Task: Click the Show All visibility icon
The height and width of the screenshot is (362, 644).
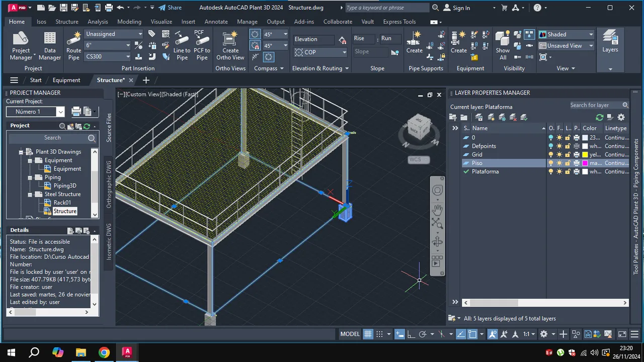Action: pos(503,46)
